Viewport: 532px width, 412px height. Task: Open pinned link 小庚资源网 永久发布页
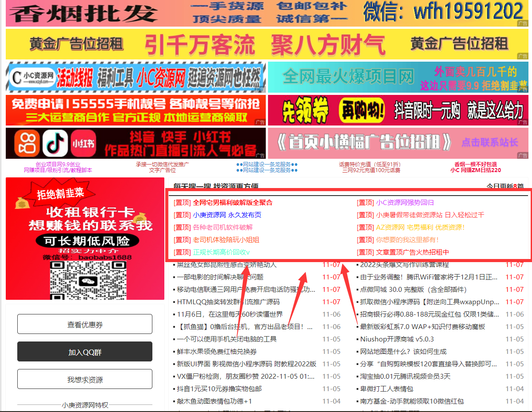pos(227,215)
